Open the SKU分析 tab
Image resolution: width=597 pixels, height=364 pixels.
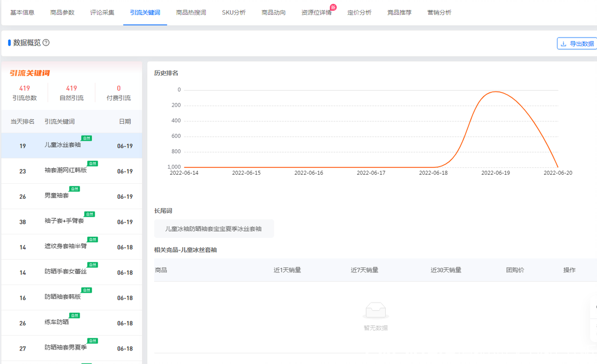pos(233,13)
